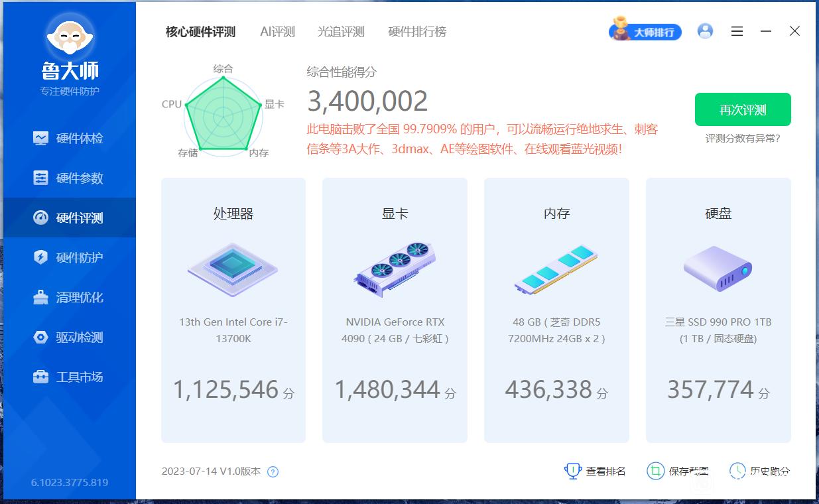Click the trophy icon beside 查看排名
Viewport: 819px width, 504px height.
(x=572, y=471)
